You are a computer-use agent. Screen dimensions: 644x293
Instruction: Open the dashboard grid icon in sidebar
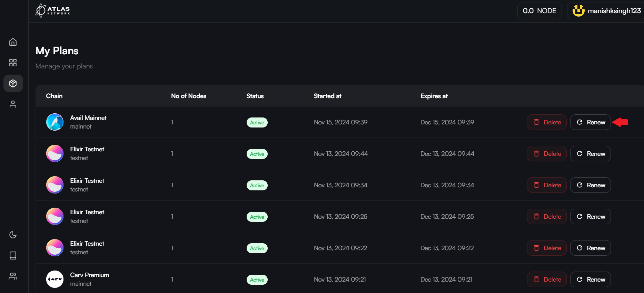click(x=13, y=63)
